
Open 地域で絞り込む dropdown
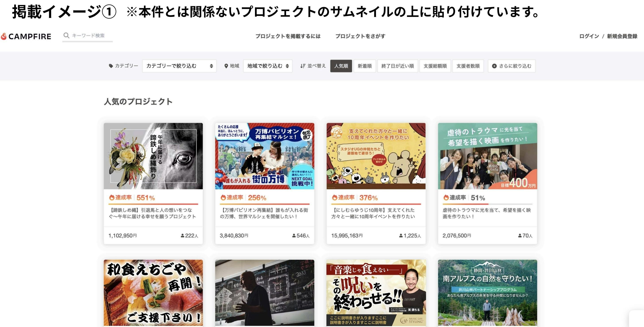pos(268,66)
